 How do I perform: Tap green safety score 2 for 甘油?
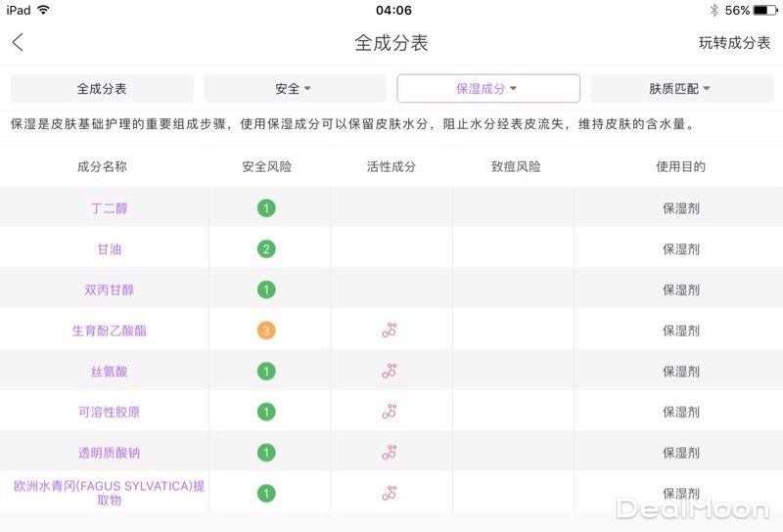266,249
